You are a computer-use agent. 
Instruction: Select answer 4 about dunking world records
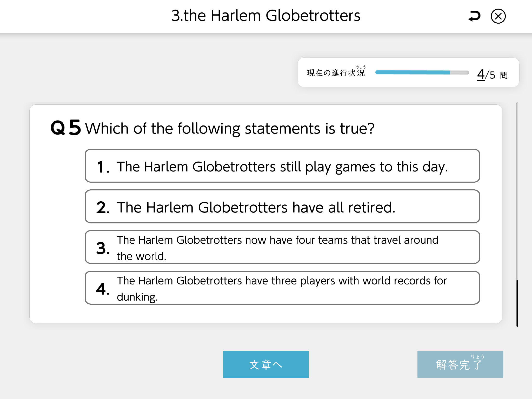pos(282,288)
